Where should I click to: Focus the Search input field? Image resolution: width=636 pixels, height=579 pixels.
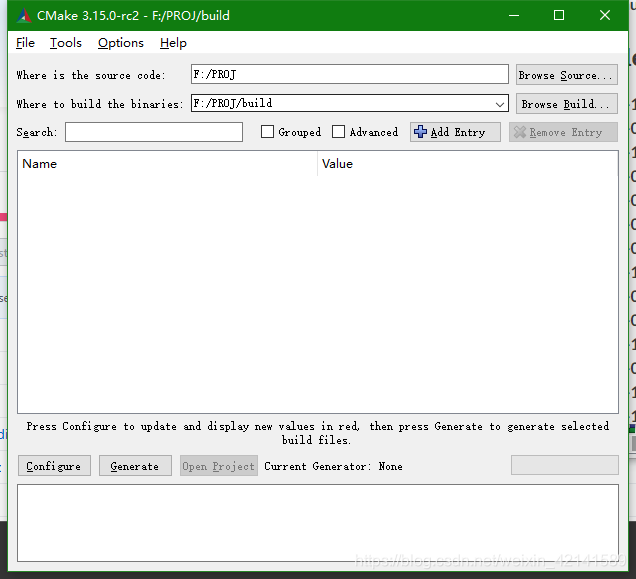click(x=154, y=132)
